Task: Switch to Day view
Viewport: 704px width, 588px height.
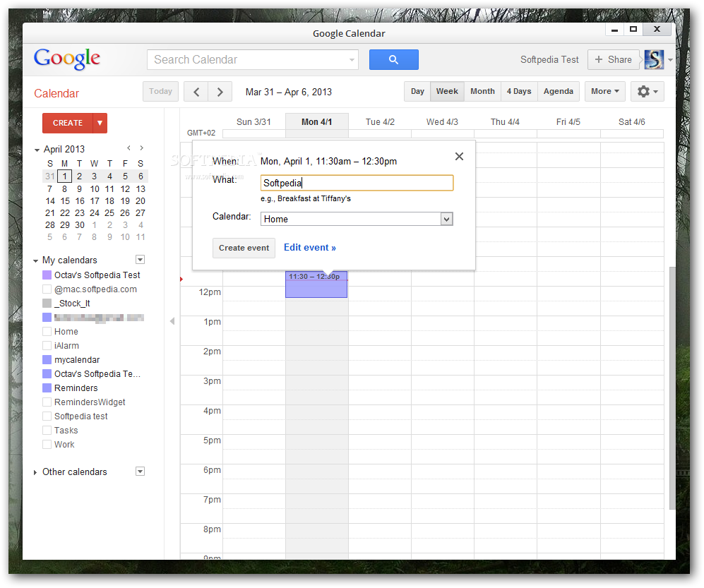Action: (417, 92)
